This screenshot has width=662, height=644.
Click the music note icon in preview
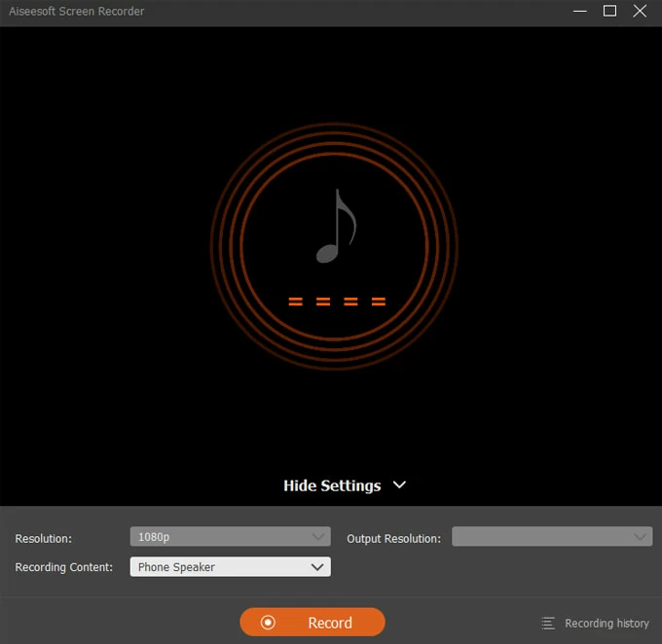coord(336,227)
